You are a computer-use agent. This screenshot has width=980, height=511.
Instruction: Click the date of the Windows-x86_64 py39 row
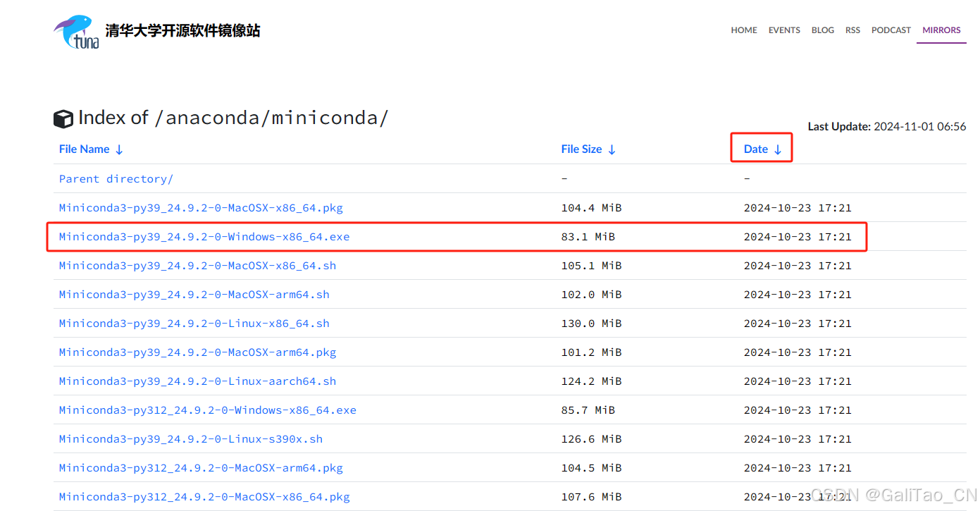798,237
